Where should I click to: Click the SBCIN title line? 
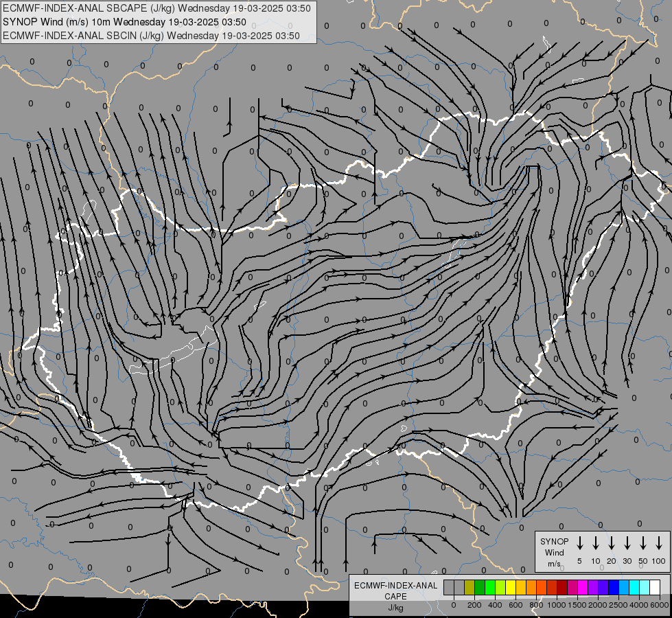(x=151, y=36)
